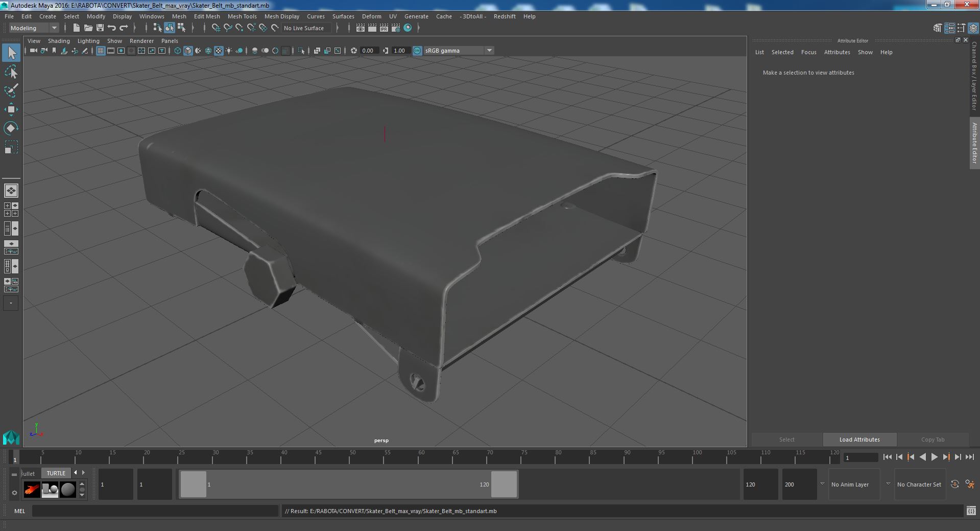Open the Render View window icon
980x531 pixels.
click(361, 28)
